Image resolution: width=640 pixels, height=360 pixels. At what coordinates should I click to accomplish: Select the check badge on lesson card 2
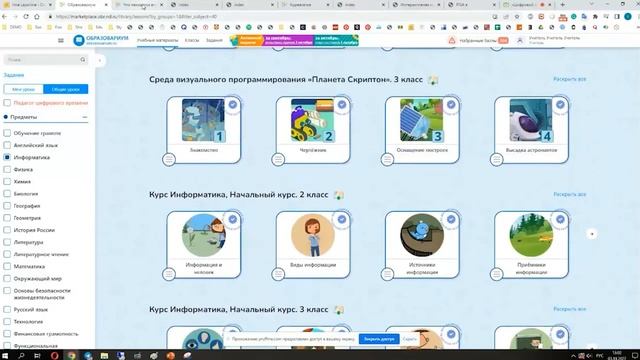(x=342, y=104)
